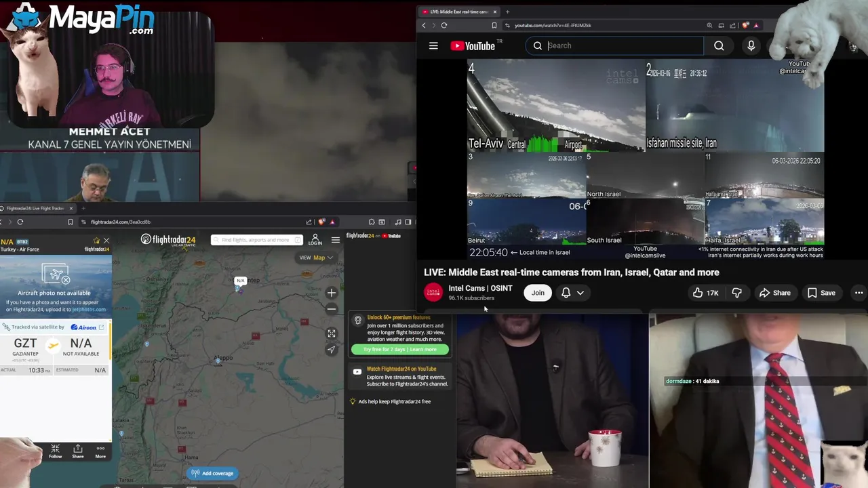Follow the selected aircraft
Viewport: 868px width, 488px height.
(x=55, y=451)
